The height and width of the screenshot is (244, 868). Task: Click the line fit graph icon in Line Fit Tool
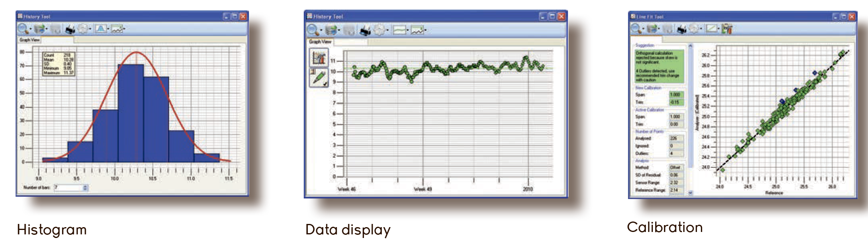tap(711, 29)
